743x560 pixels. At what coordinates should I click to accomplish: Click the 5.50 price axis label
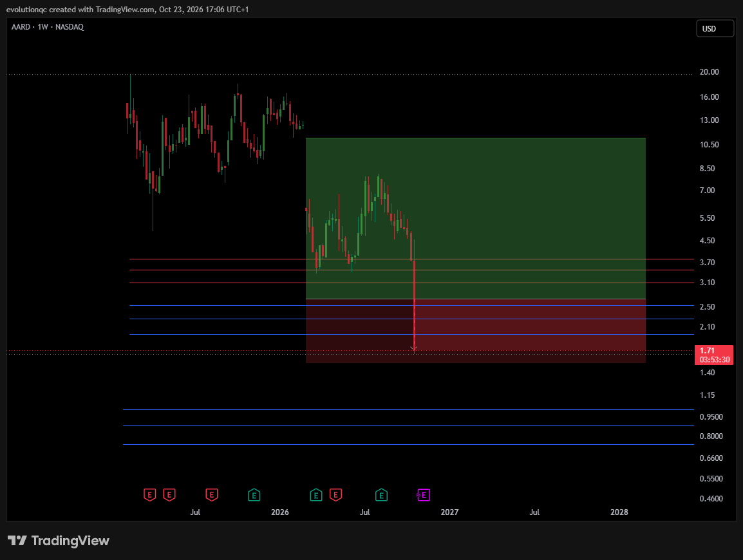(x=707, y=218)
